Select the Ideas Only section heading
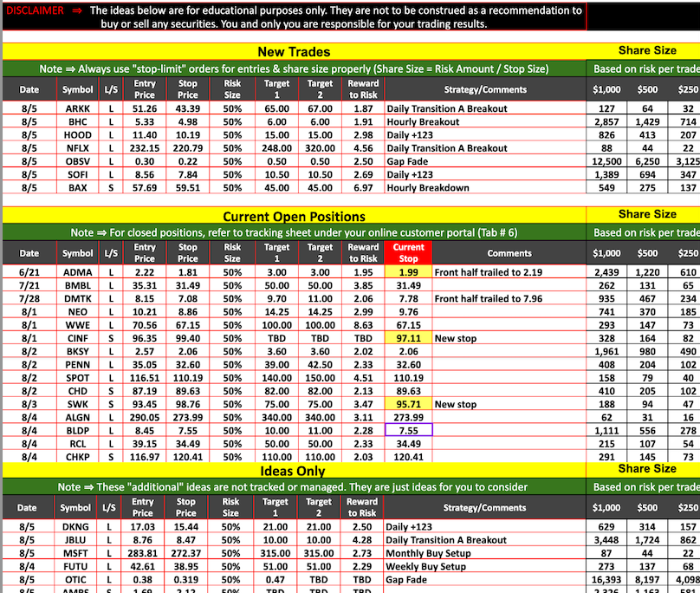Image resolution: width=700 pixels, height=593 pixels. coord(294,471)
